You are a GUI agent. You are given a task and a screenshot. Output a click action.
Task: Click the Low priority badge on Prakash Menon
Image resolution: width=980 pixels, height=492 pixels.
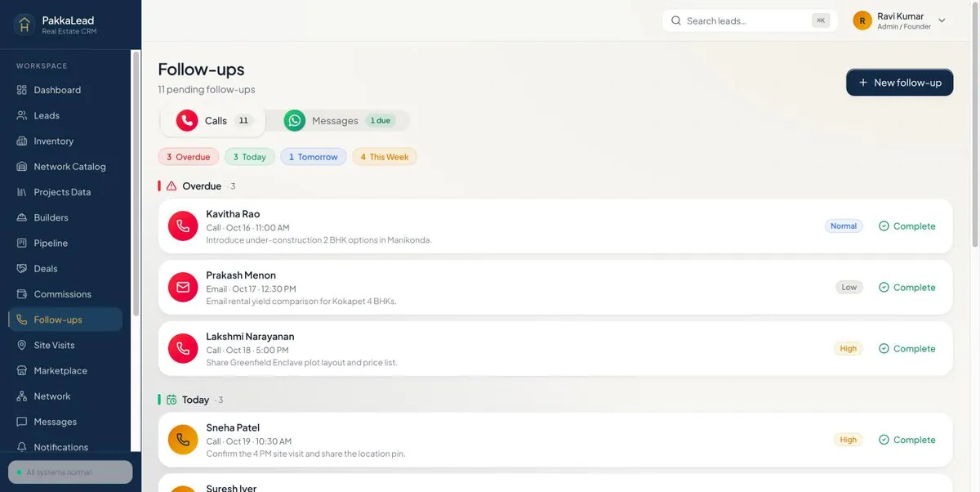[849, 288]
